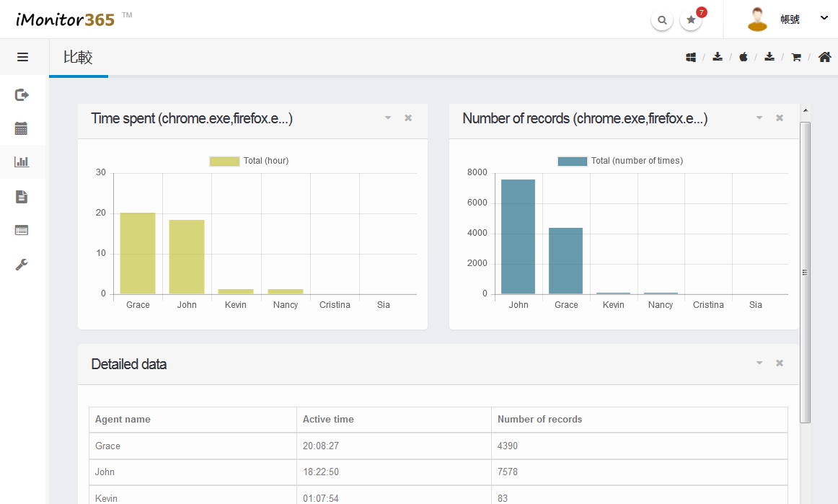Click the vertical scrollbar on the right
Screen dimensions: 838x504
click(x=806, y=272)
